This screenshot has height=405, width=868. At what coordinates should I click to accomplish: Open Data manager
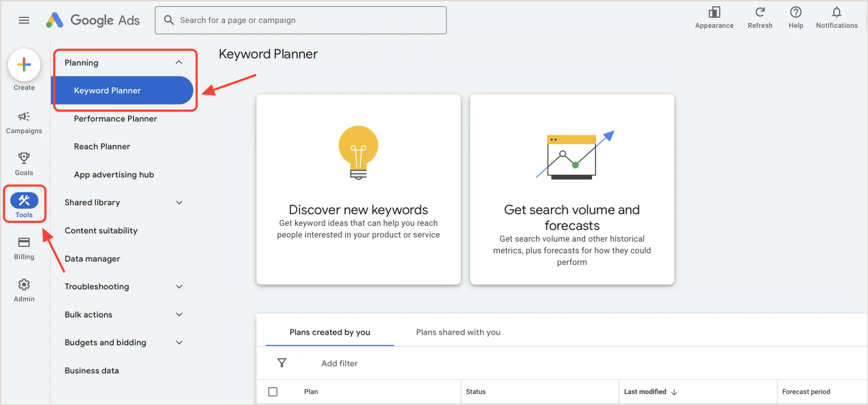[92, 258]
